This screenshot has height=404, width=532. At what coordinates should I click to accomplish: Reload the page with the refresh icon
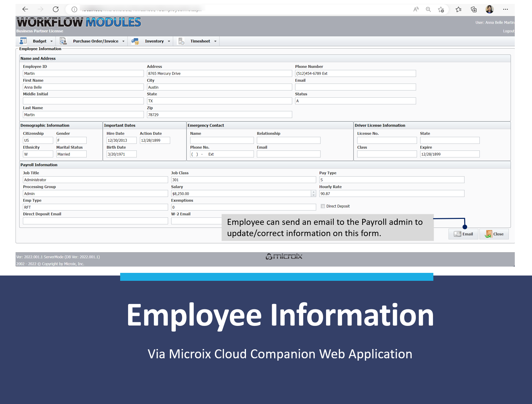tap(56, 9)
